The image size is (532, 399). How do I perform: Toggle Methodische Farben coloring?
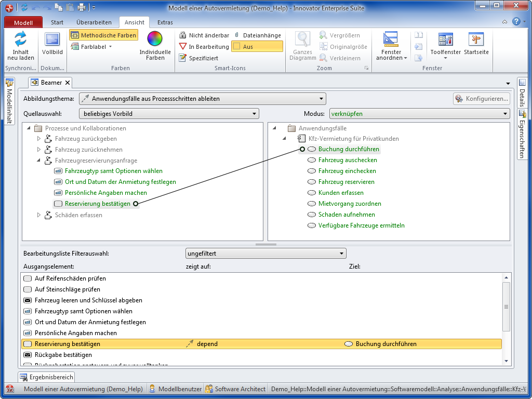(x=103, y=35)
